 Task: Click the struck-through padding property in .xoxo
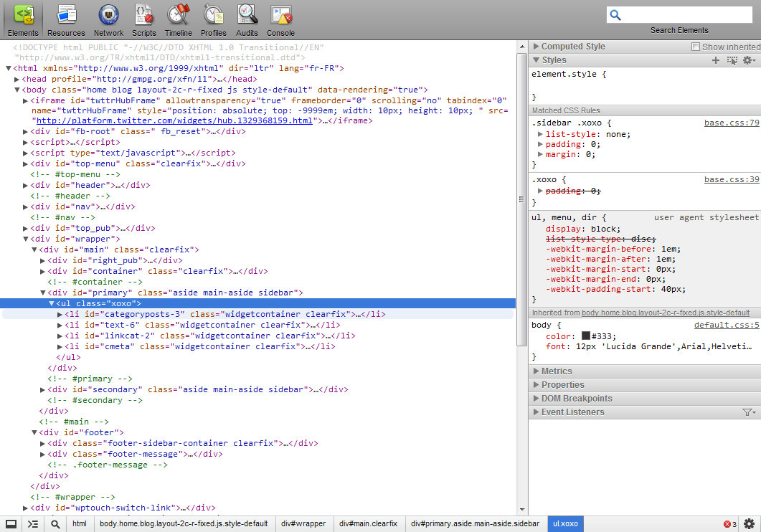[573, 191]
